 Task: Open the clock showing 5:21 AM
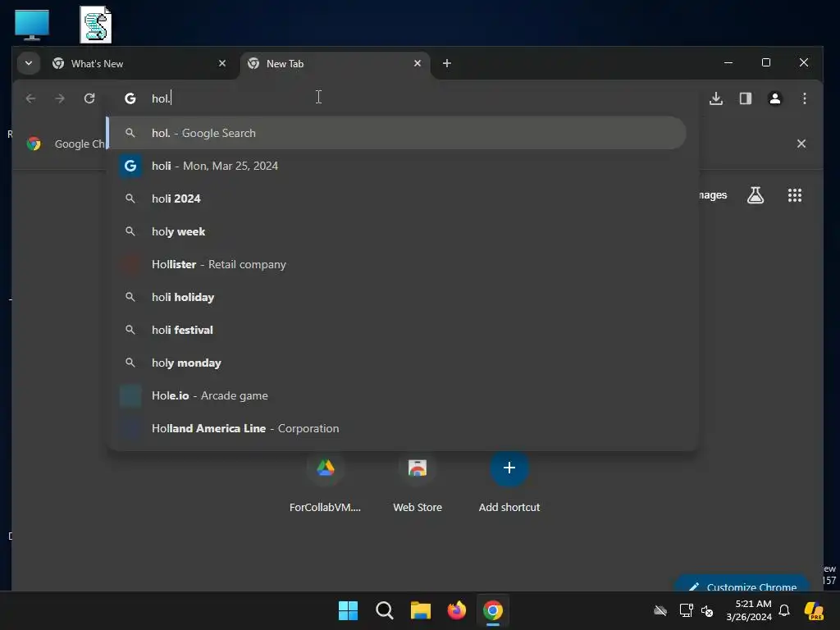(749, 610)
